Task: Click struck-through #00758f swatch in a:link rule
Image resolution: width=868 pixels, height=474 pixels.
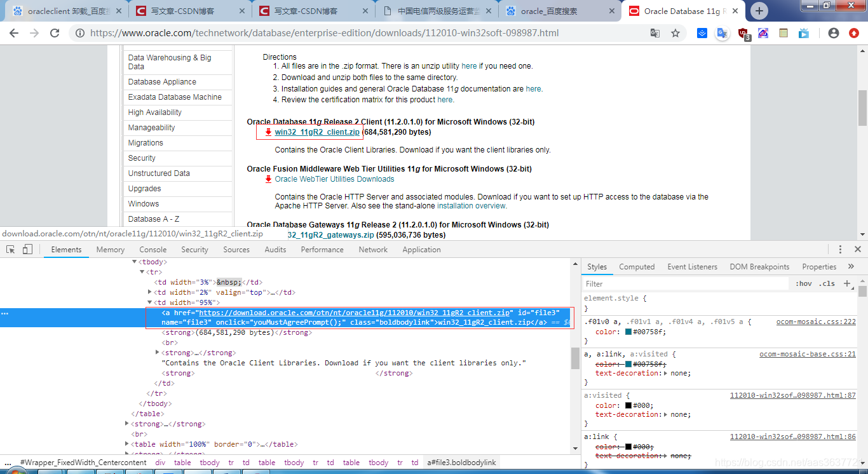Action: (629, 364)
